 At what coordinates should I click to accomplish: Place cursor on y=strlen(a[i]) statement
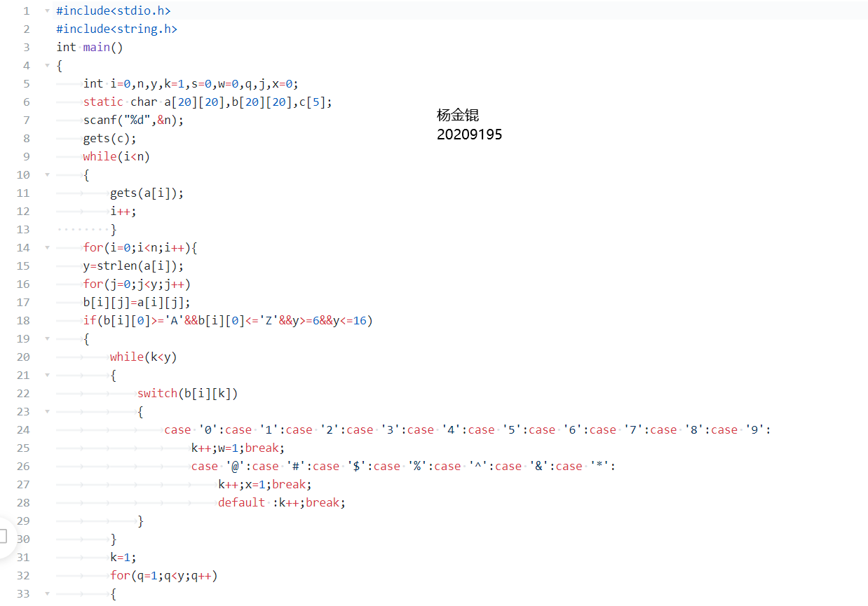pyautogui.click(x=133, y=266)
